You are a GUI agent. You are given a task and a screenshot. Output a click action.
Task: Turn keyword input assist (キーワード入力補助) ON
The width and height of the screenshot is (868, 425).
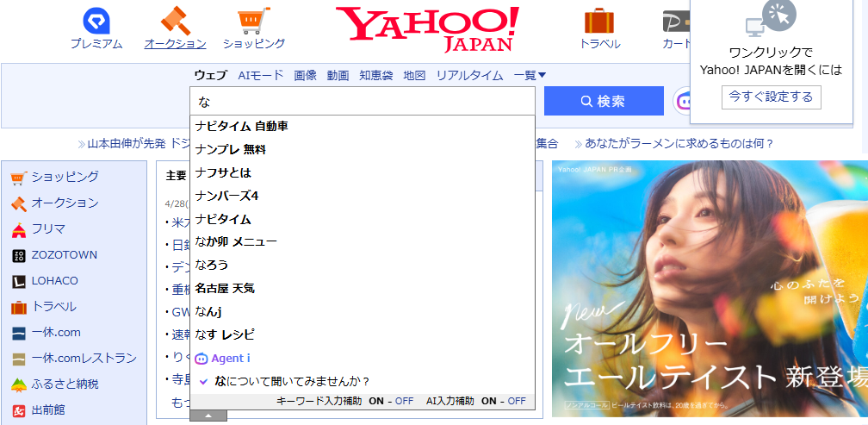376,401
